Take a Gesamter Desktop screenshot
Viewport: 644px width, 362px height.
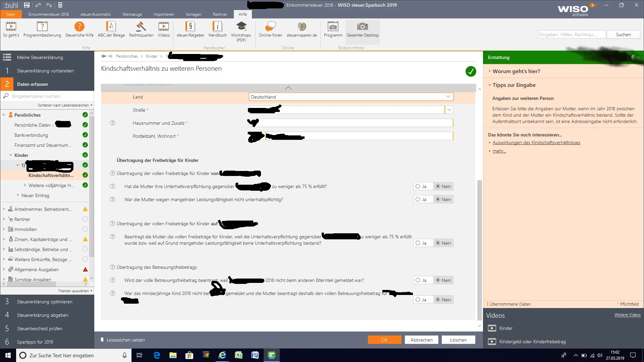point(362,27)
